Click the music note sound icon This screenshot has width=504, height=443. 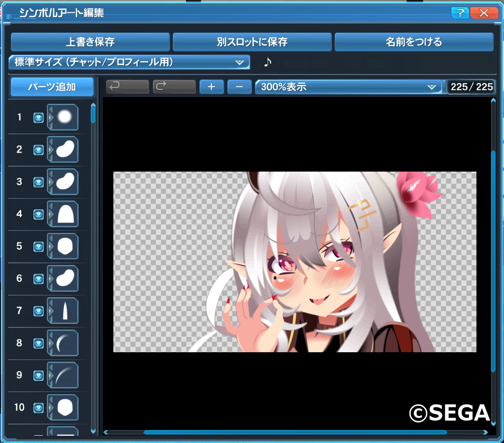[x=267, y=62]
